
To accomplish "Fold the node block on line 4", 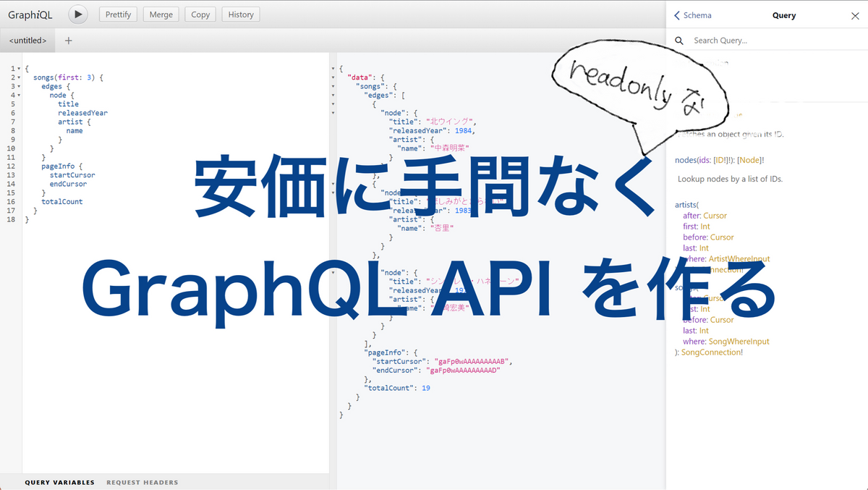I will 19,96.
